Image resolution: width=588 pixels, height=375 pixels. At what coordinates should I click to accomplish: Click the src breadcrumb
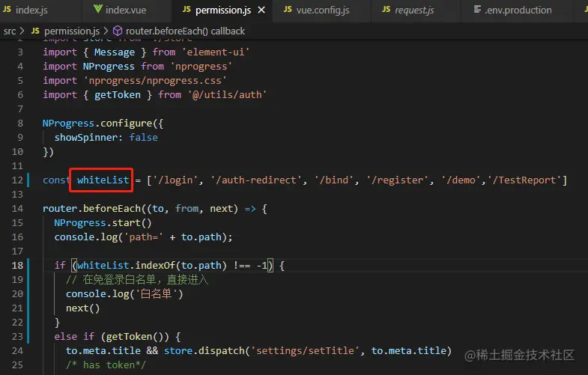coord(10,31)
